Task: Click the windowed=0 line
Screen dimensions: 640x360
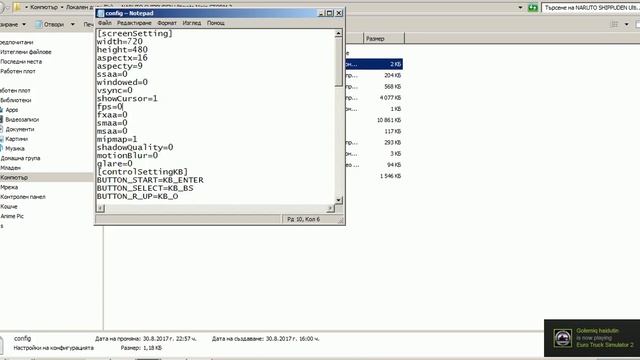Action: 122,82
